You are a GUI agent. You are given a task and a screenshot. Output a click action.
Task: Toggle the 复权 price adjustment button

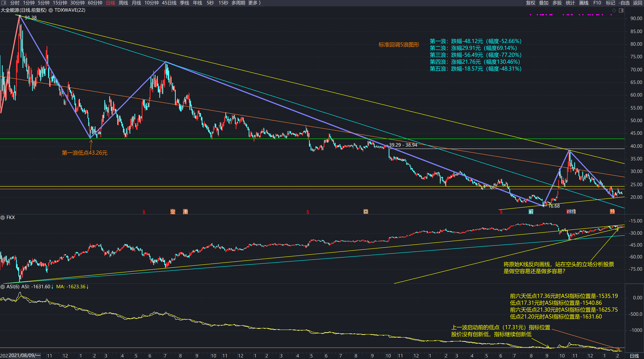tap(531, 3)
